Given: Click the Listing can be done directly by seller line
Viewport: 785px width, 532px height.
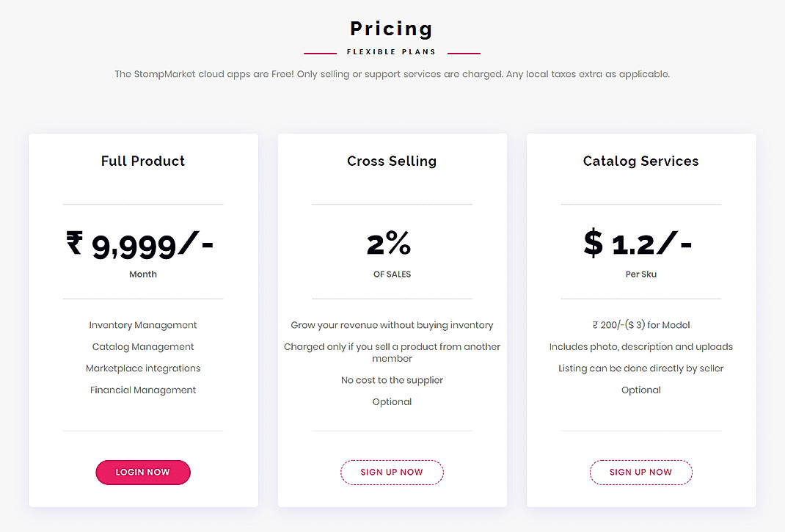Looking at the screenshot, I should (640, 368).
